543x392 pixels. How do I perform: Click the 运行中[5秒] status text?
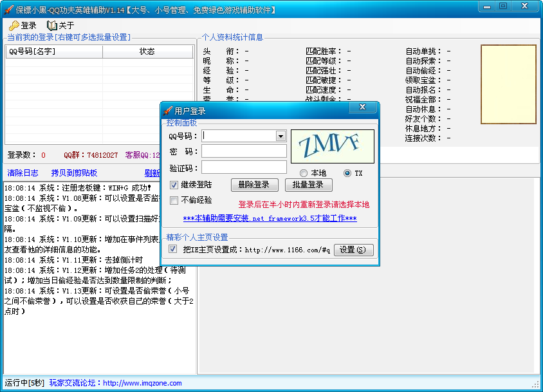click(x=24, y=383)
